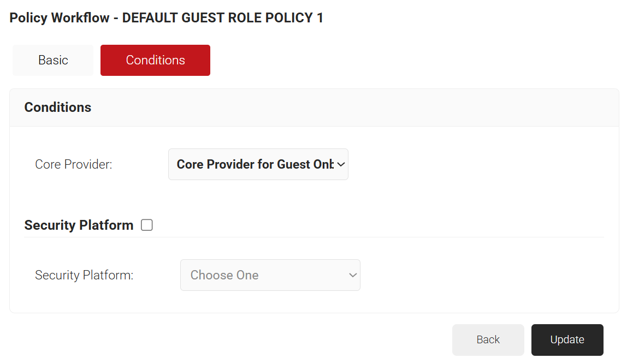Viewport: 621px width, 364px height.
Task: Select the Conditions tab
Action: point(155,60)
